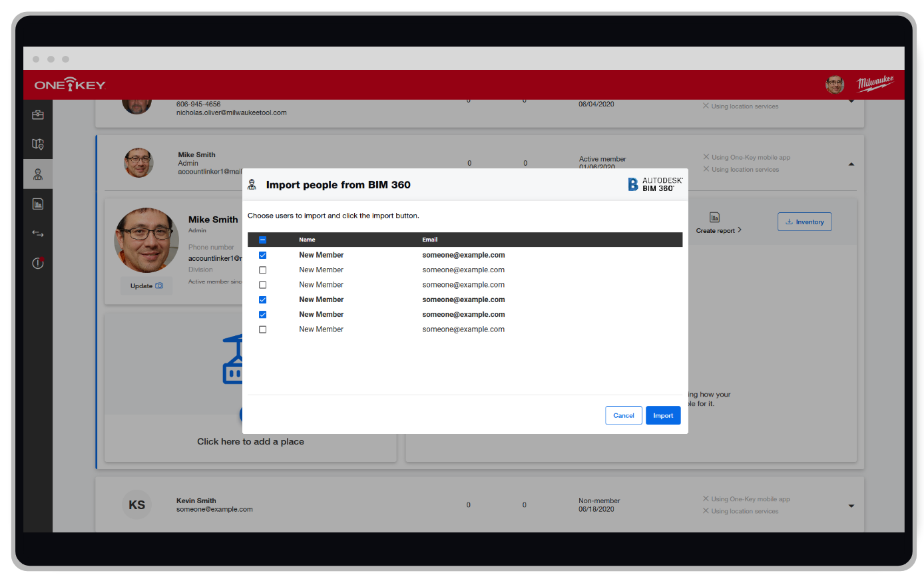Screen dimensions: 924x579
Task: Check the third New Member row checkbox
Action: tap(262, 285)
